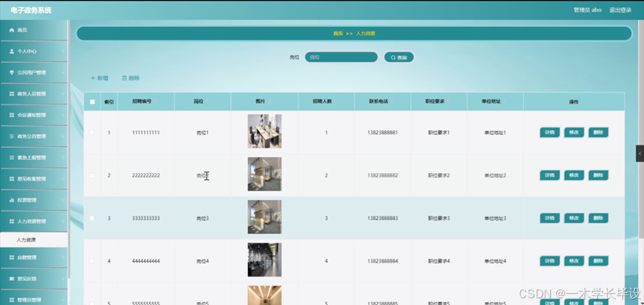Click the grid icon beside 政务人员管理
This screenshot has height=305, width=644.
(11, 94)
